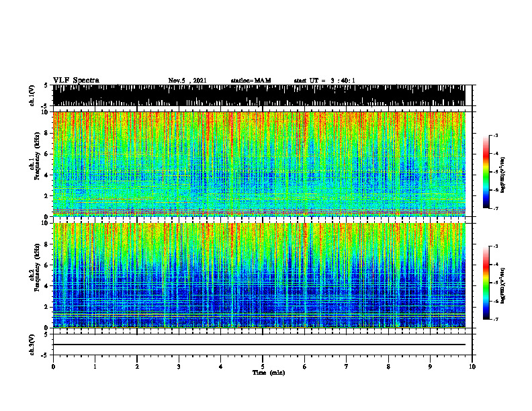
Task: Click time axis tick label "1"
Action: pos(95,367)
